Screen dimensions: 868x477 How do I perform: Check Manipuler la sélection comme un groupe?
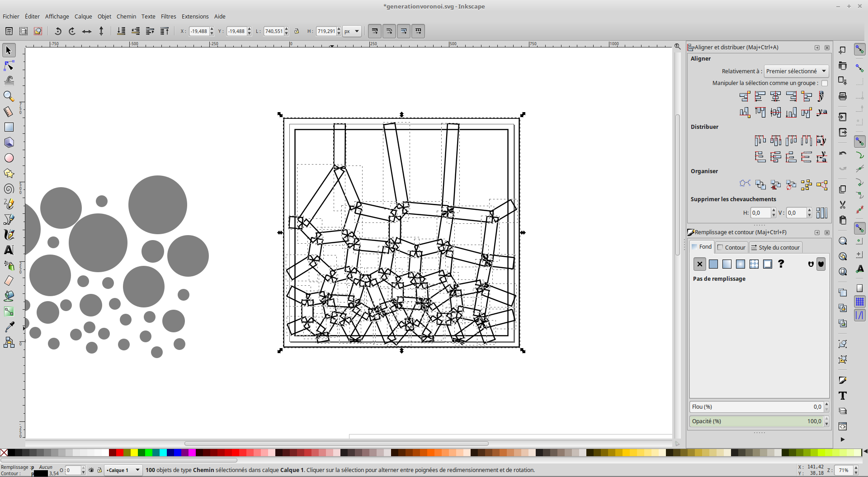[x=825, y=83]
